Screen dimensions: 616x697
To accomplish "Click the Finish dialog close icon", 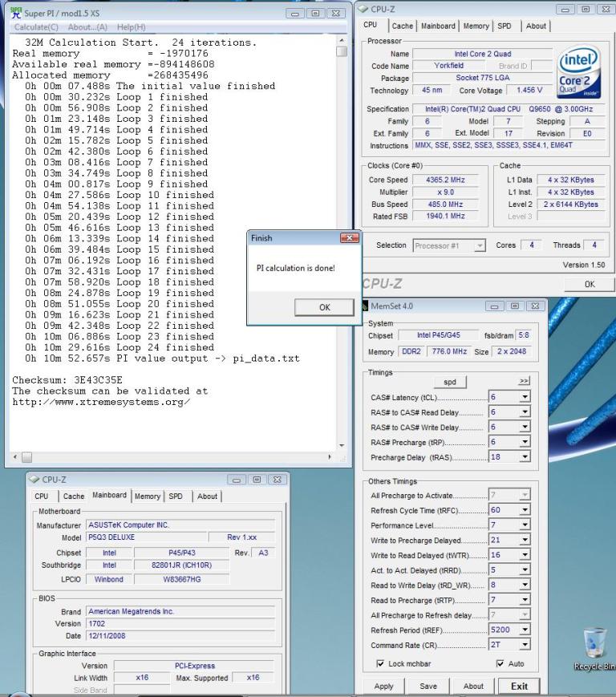I will 350,238.
